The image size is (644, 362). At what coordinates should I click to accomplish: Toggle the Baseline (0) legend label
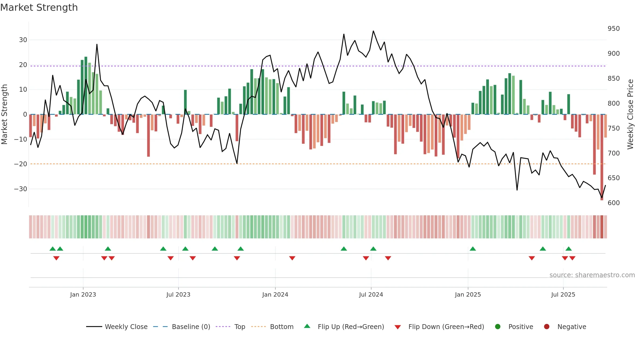(x=191, y=327)
